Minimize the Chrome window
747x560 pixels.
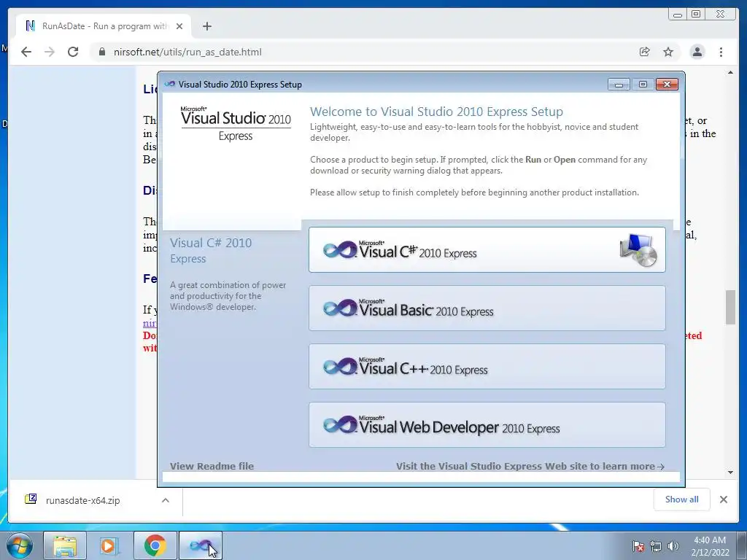tap(677, 15)
